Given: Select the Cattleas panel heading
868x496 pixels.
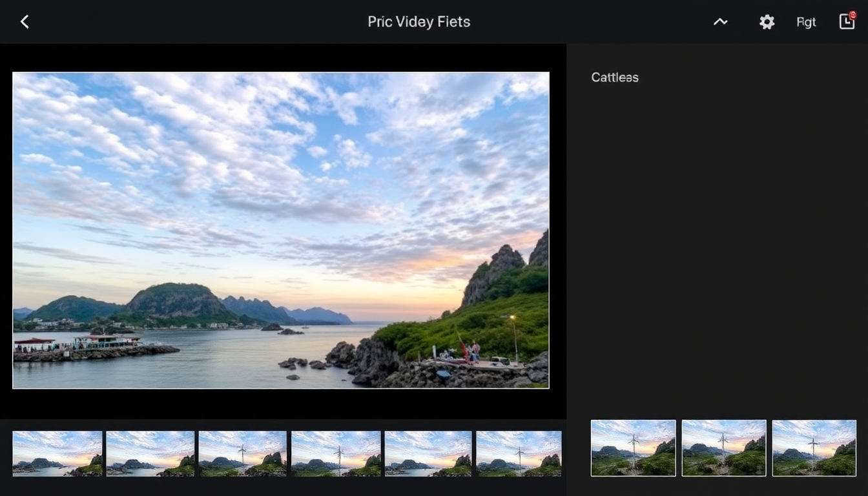Looking at the screenshot, I should pos(615,77).
